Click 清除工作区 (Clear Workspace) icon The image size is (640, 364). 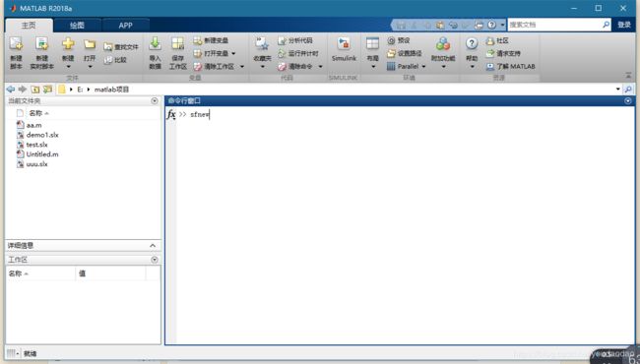click(198, 67)
